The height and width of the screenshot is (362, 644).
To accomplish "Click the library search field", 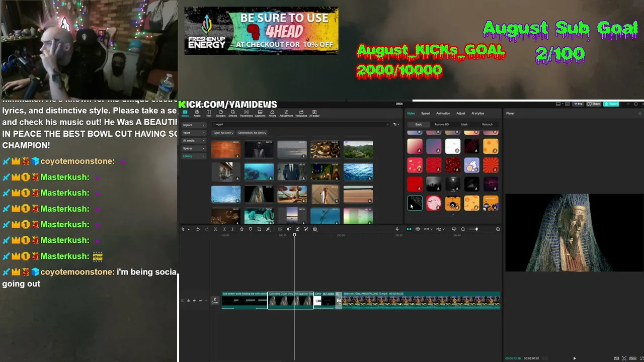I will coord(301,124).
